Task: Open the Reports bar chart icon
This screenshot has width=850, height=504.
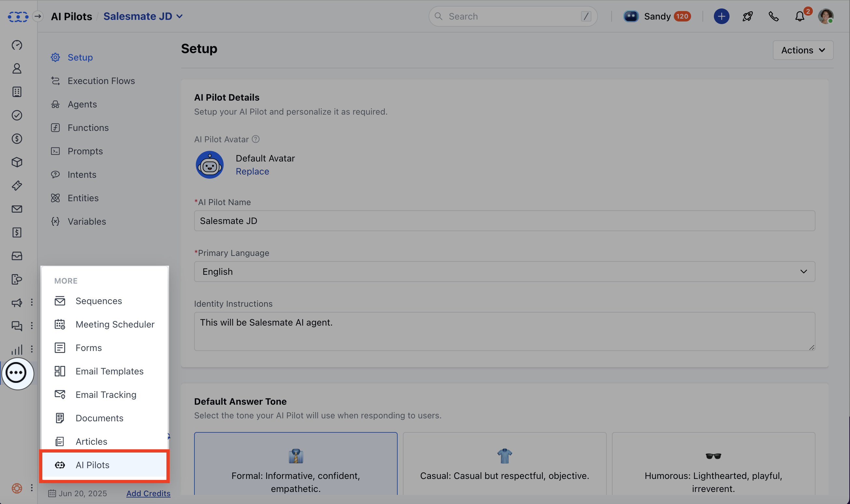Action: (17, 349)
